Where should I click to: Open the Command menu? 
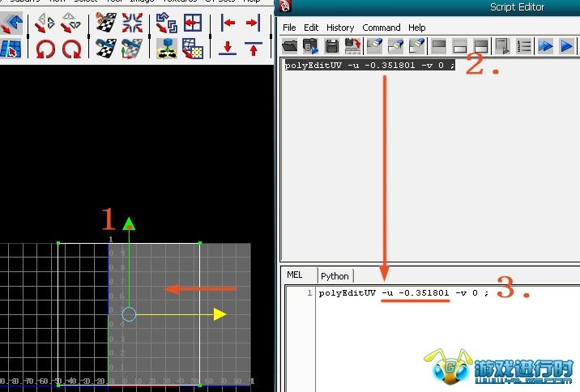pyautogui.click(x=382, y=28)
